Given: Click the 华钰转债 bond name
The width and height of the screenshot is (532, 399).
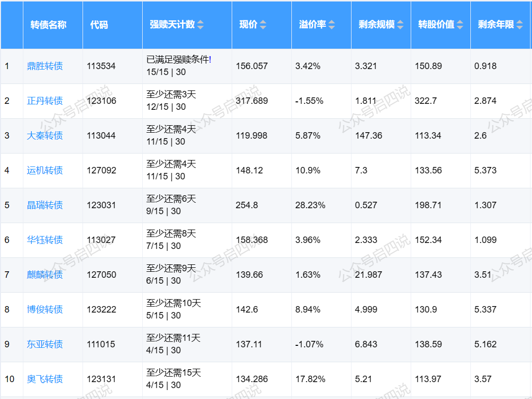Looking at the screenshot, I should tap(45, 240).
